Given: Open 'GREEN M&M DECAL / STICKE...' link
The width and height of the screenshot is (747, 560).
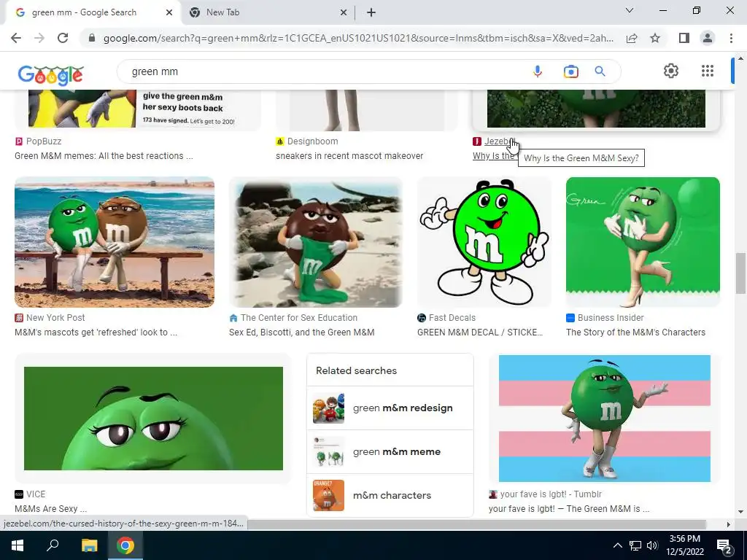Looking at the screenshot, I should pos(480,332).
